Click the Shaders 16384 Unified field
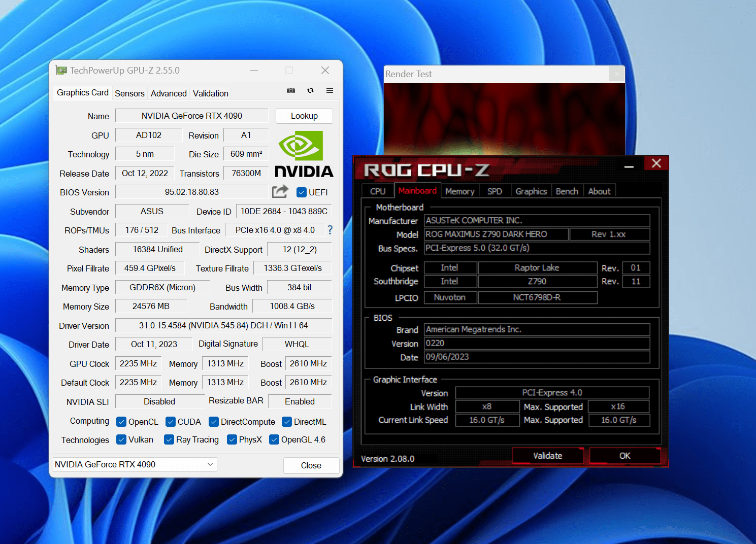The width and height of the screenshot is (756, 544). [x=157, y=249]
